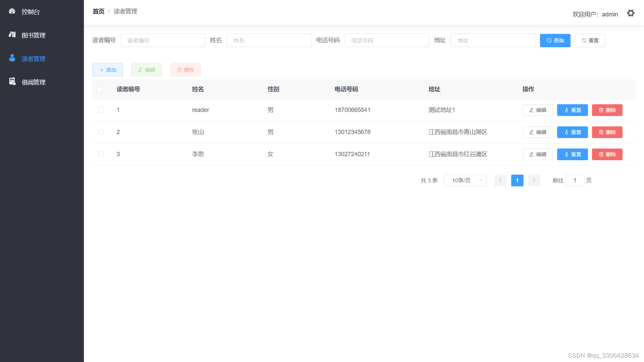Click the user icon beside 读者管理
This screenshot has height=362, width=644.
(x=12, y=58)
